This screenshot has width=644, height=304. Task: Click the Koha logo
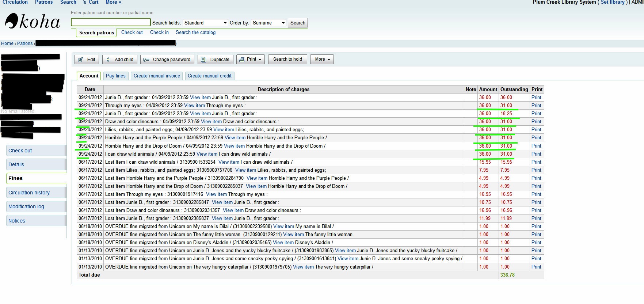click(33, 22)
